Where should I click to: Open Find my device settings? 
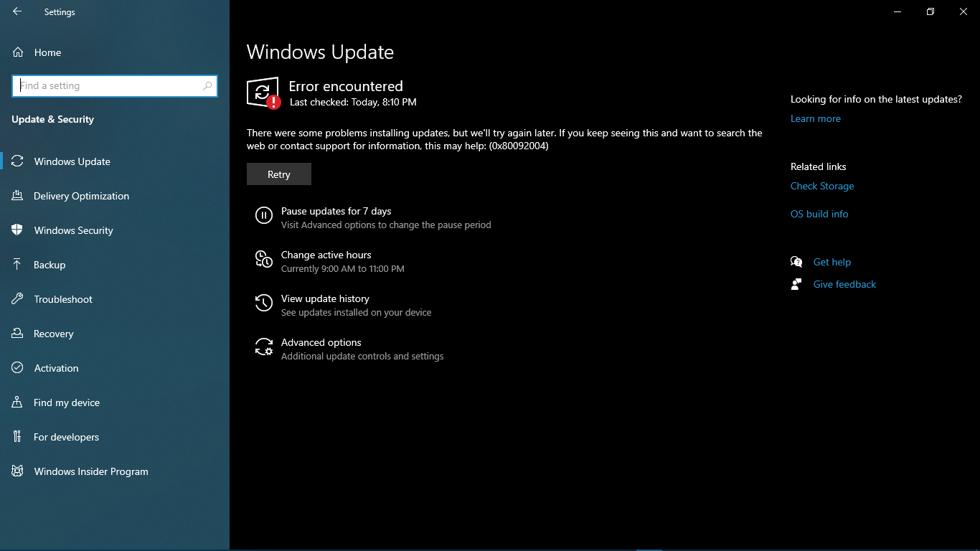pyautogui.click(x=115, y=402)
